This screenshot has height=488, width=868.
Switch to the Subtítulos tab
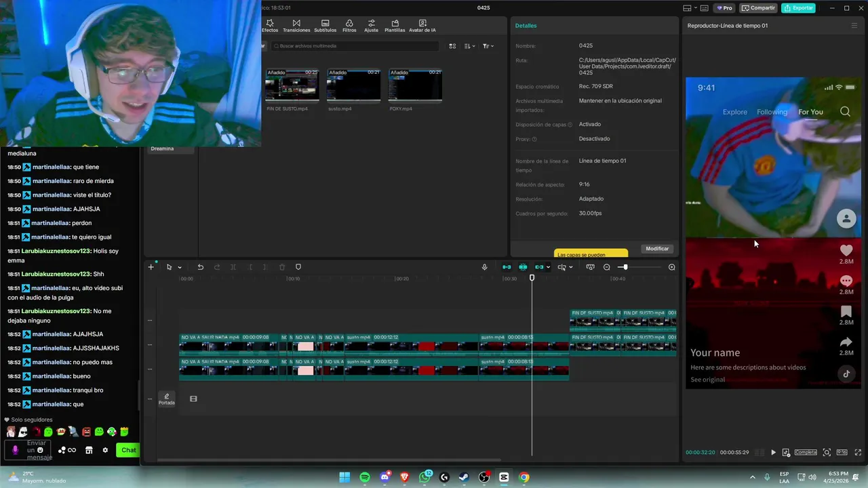click(x=325, y=26)
